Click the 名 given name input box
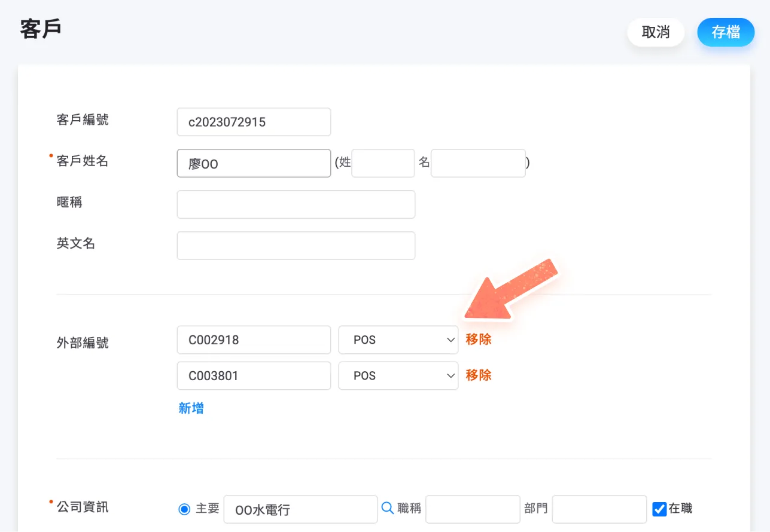The height and width of the screenshot is (532, 770). coord(478,163)
